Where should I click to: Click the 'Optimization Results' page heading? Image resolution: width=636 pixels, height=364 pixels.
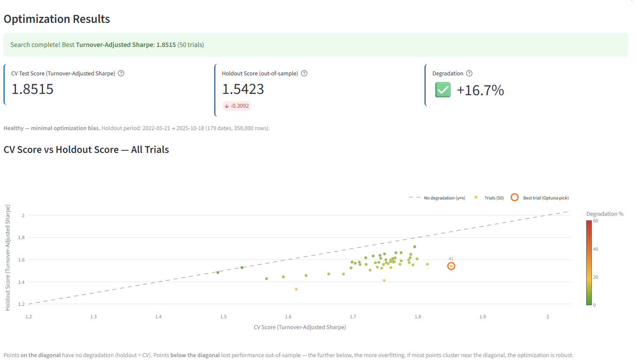point(57,19)
